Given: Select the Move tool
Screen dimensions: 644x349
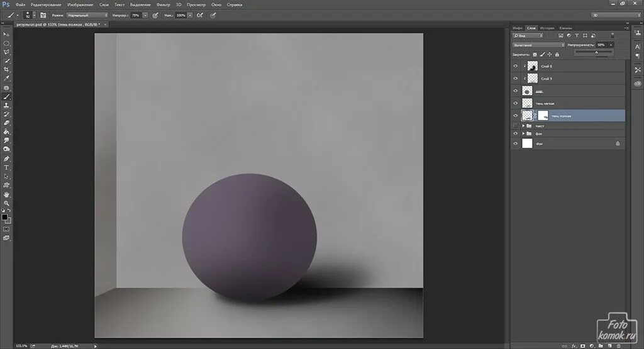Looking at the screenshot, I should click(x=6, y=35).
